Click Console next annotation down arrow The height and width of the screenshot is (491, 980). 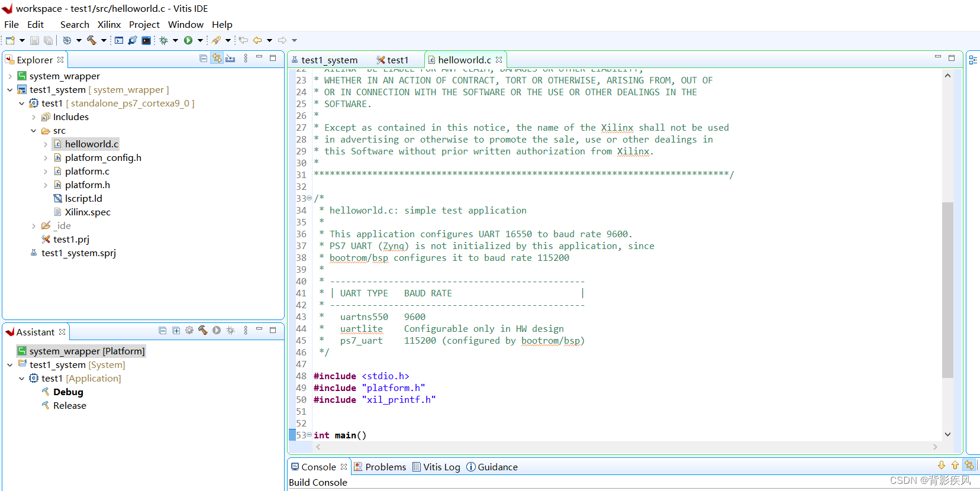[x=942, y=466]
